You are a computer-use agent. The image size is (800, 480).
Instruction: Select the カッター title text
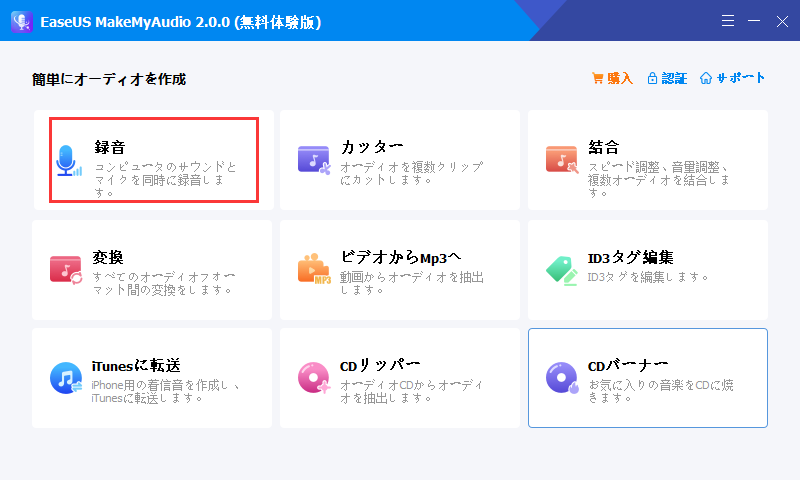click(x=372, y=147)
